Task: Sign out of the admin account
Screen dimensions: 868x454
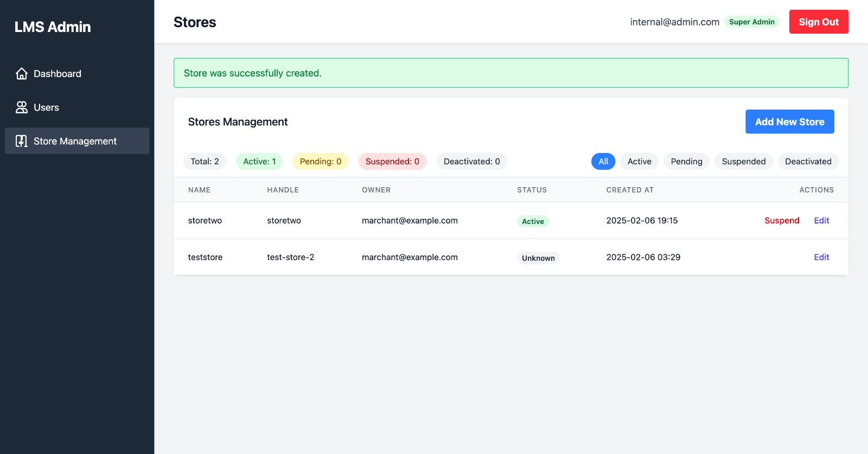Action: click(x=819, y=22)
